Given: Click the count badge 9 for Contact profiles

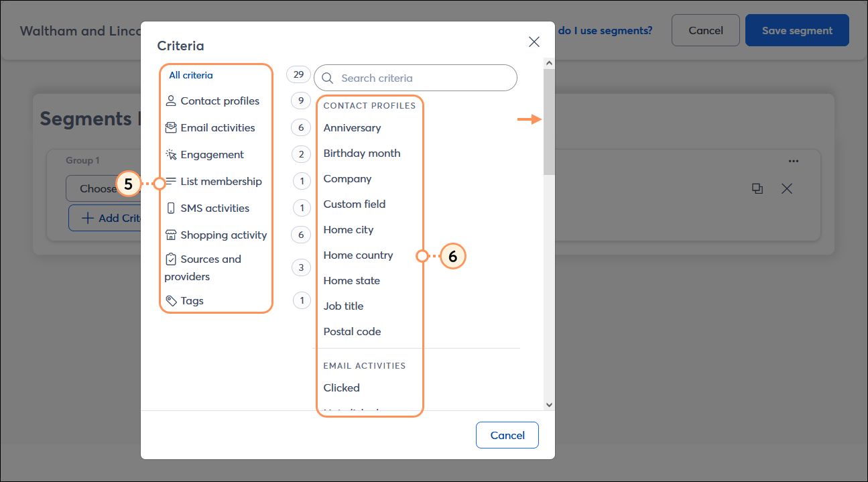Looking at the screenshot, I should (301, 101).
